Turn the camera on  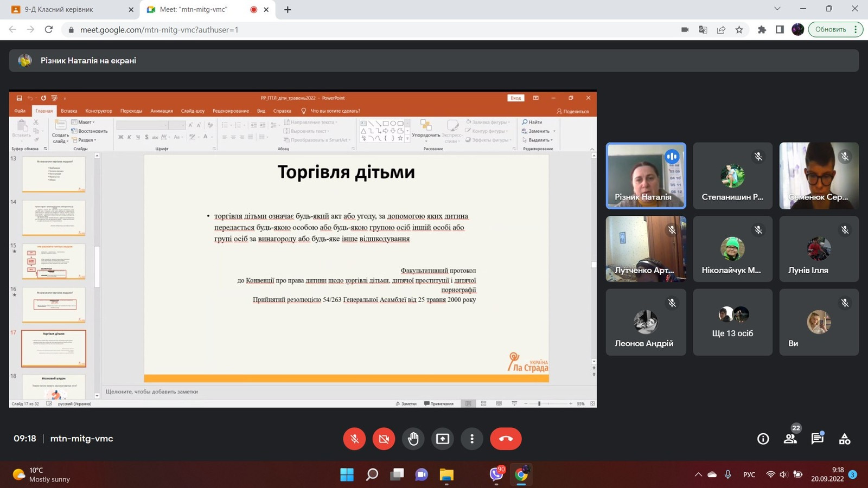384,439
